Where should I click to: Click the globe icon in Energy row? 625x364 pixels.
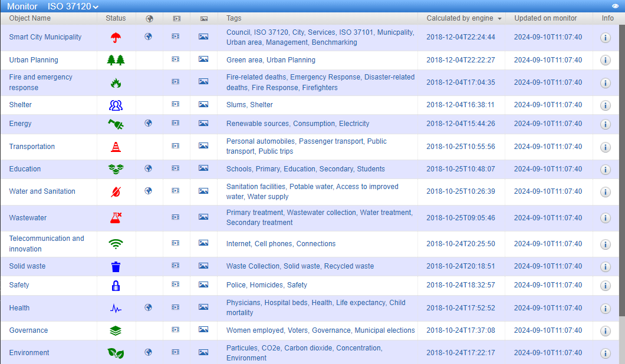pos(149,124)
